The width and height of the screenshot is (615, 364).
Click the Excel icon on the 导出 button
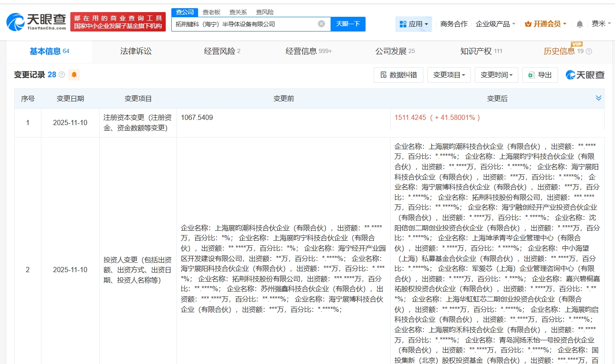coord(531,74)
